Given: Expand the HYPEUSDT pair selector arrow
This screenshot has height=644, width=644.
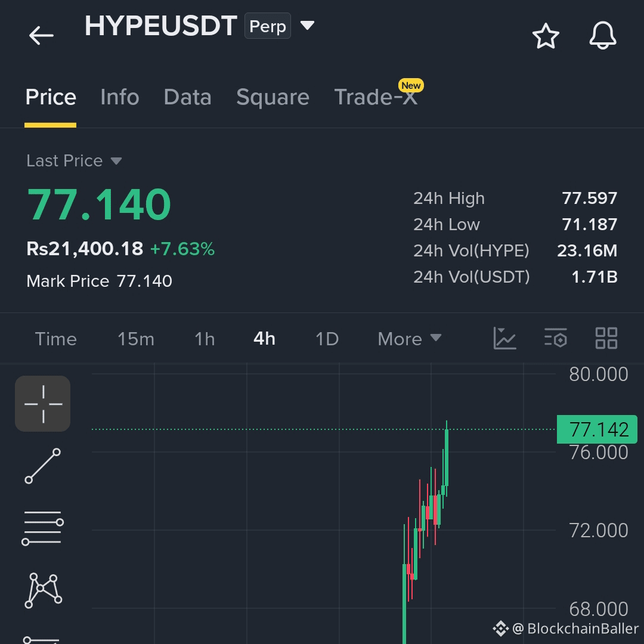Looking at the screenshot, I should pos(307,26).
